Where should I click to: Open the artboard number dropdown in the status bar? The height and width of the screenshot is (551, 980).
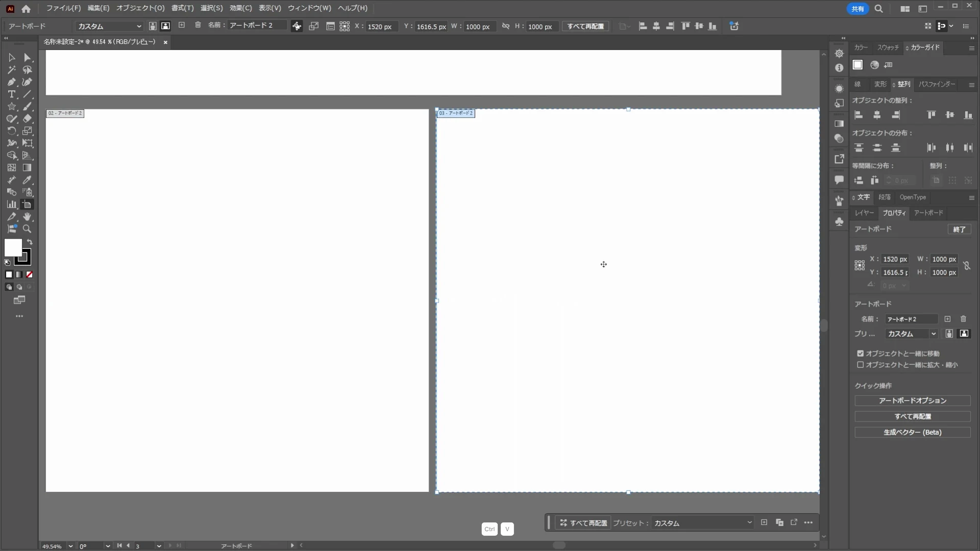(x=159, y=546)
